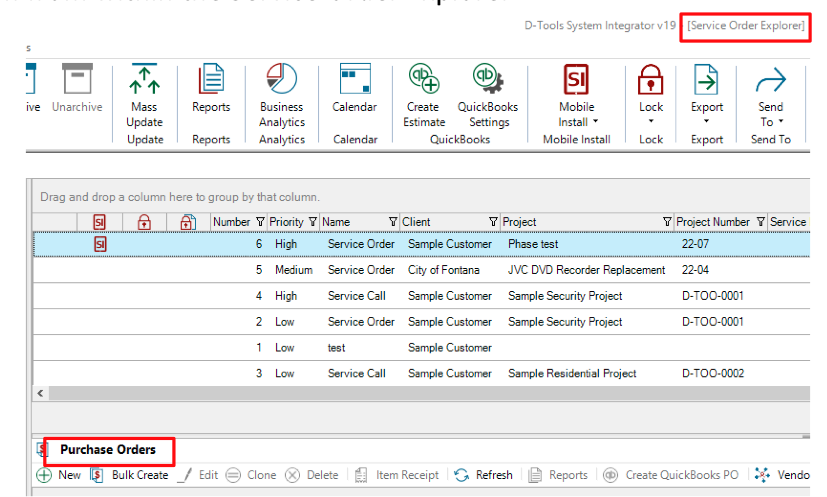Open the Project Number column filter
This screenshot has width=827, height=497.
coord(761,222)
